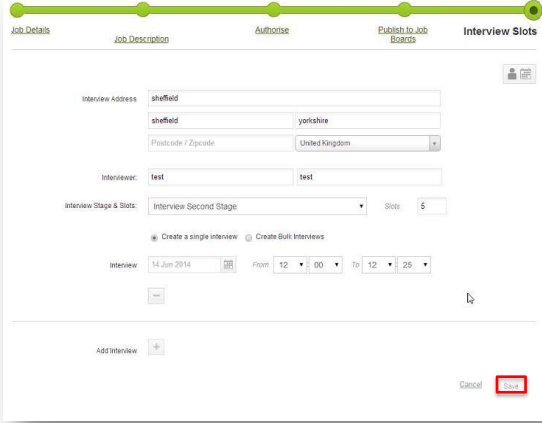Screen dimensions: 542x423
Task: Open the To hour dropdown
Action: click(x=379, y=265)
